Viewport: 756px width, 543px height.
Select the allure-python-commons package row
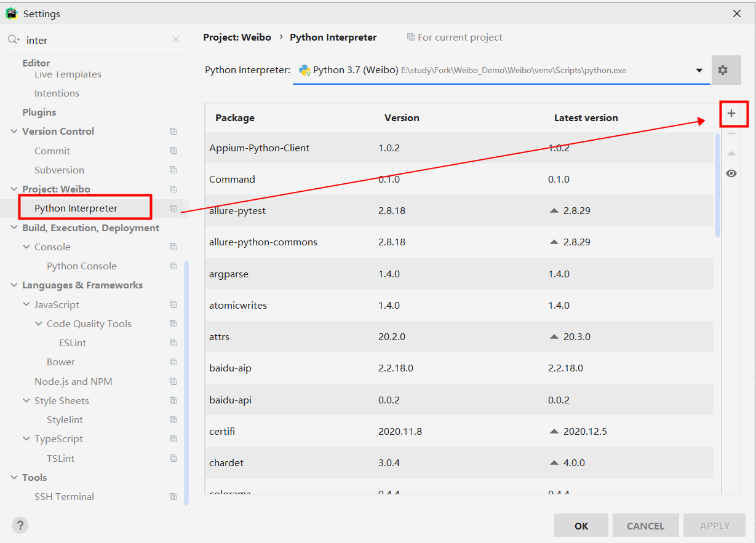click(x=460, y=242)
